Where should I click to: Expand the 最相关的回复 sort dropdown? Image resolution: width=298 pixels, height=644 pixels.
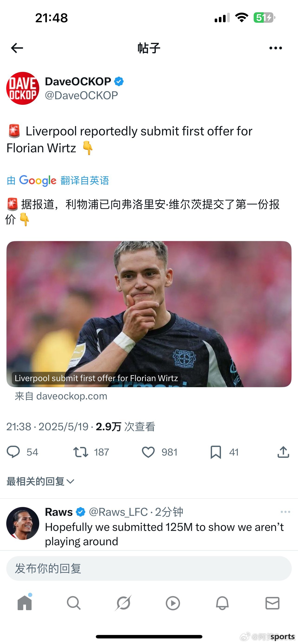point(40,481)
